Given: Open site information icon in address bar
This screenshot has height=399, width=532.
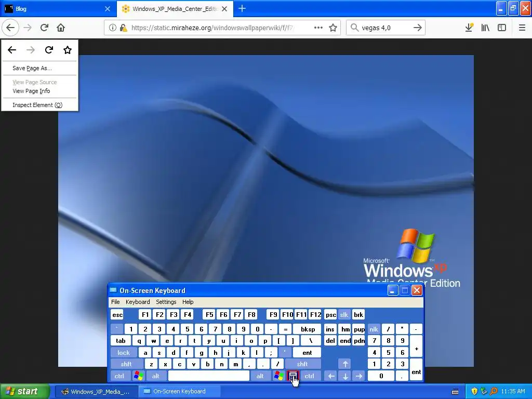Looking at the screenshot, I should point(112,28).
